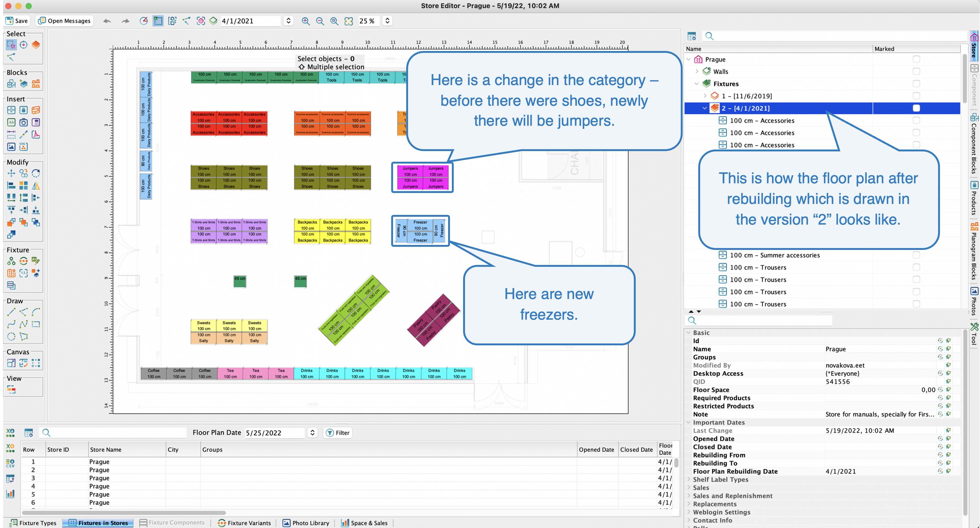Undo the last action with the arrow icon

[x=107, y=21]
